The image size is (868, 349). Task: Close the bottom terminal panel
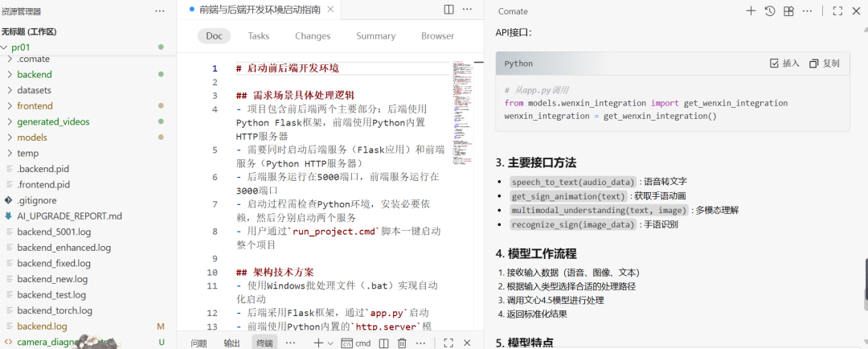(x=467, y=343)
